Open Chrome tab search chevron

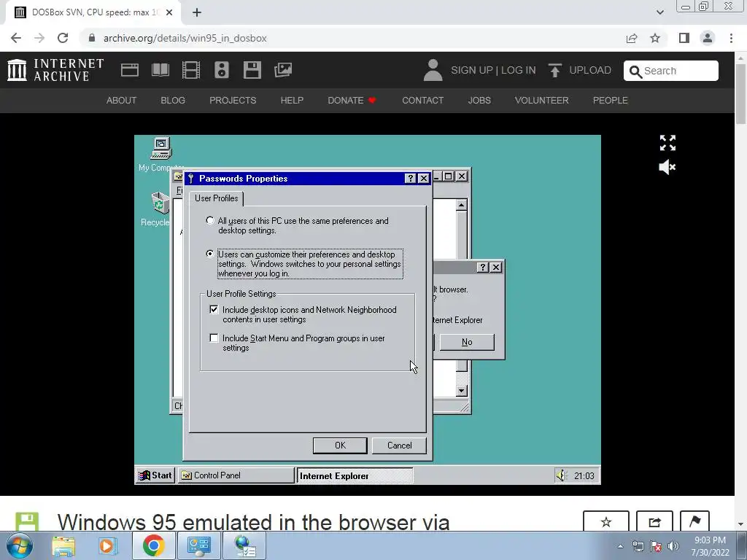coord(659,12)
